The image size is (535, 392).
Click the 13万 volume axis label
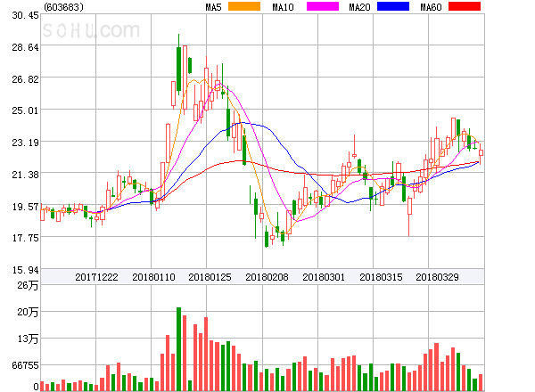pyautogui.click(x=28, y=339)
